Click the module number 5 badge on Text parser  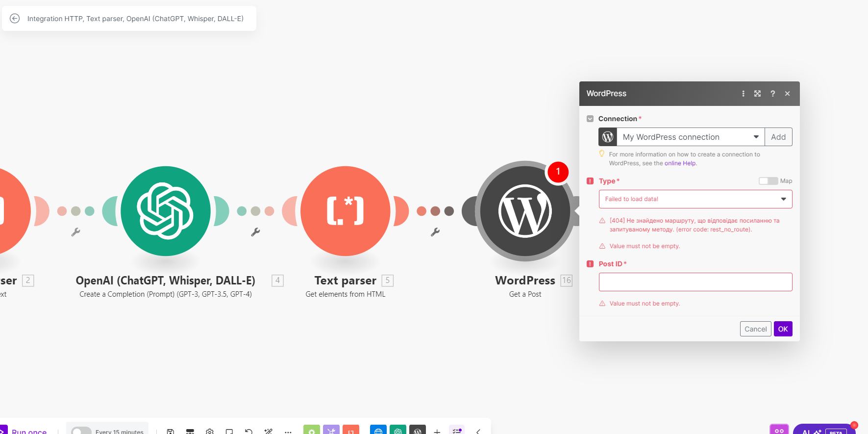388,281
